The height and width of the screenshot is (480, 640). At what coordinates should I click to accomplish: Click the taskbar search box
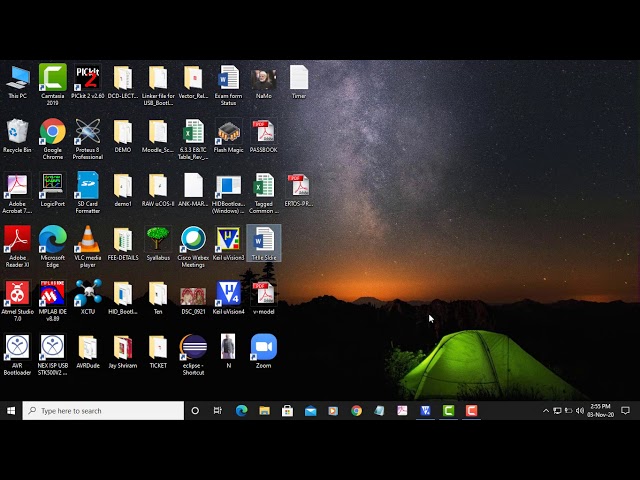[x=104, y=410]
